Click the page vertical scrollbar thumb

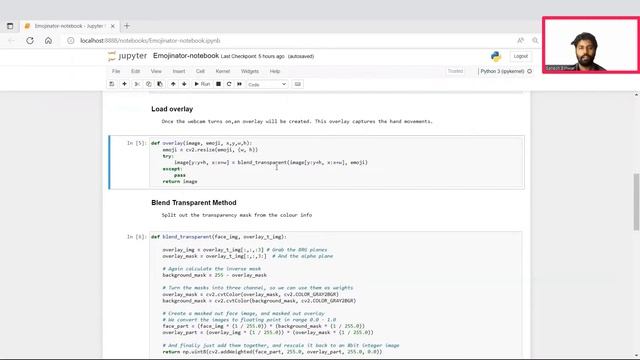pyautogui.click(x=636, y=202)
